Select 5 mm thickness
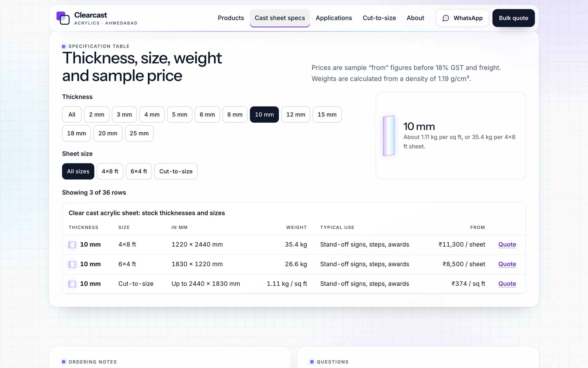The width and height of the screenshot is (588, 368). (179, 114)
